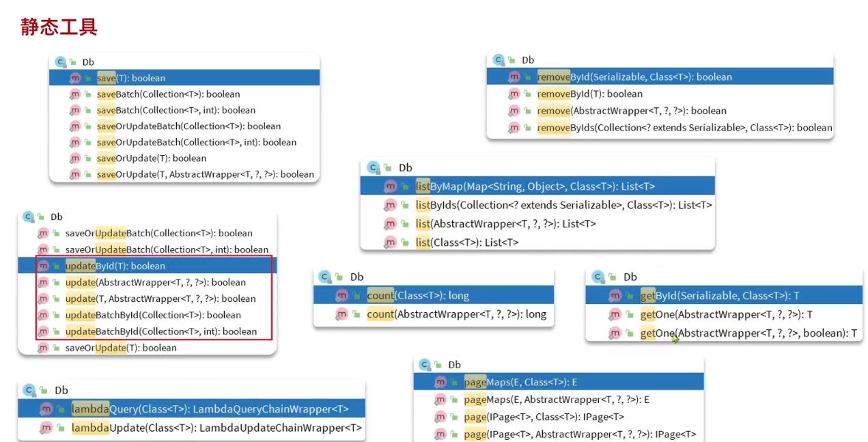The width and height of the screenshot is (868, 442).
Task: Click the method icon next to listByMap
Action: (x=391, y=187)
